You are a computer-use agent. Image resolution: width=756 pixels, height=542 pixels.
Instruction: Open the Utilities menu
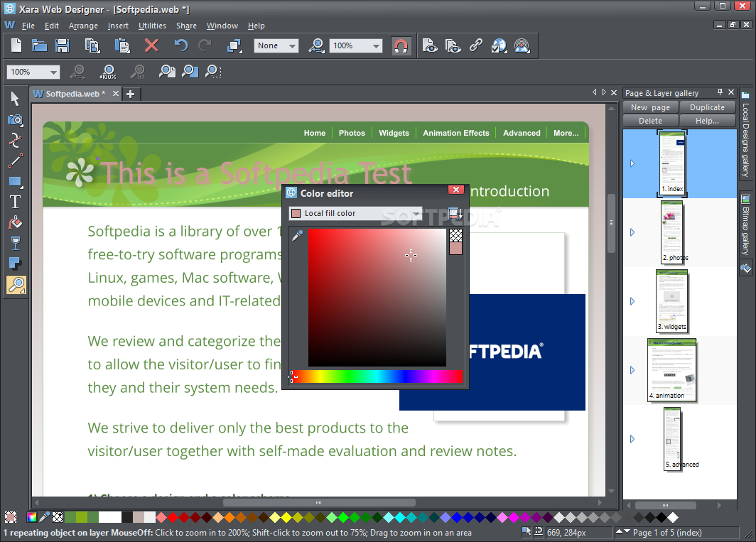[x=152, y=26]
